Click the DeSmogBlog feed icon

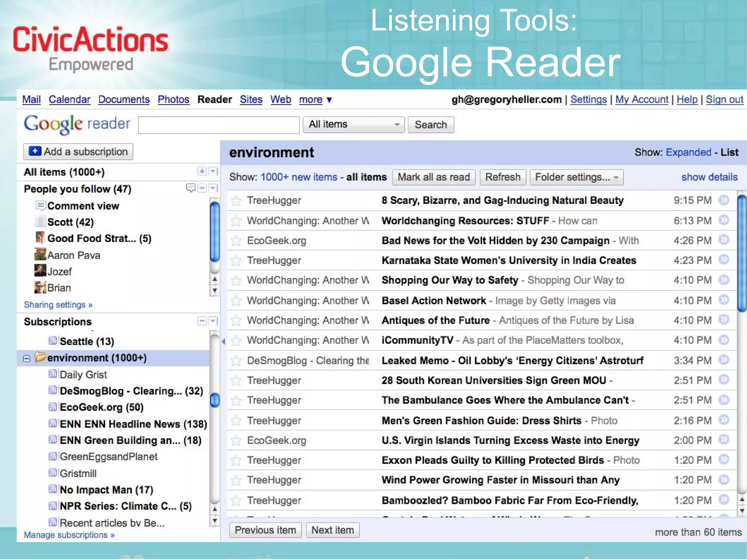pyautogui.click(x=53, y=390)
